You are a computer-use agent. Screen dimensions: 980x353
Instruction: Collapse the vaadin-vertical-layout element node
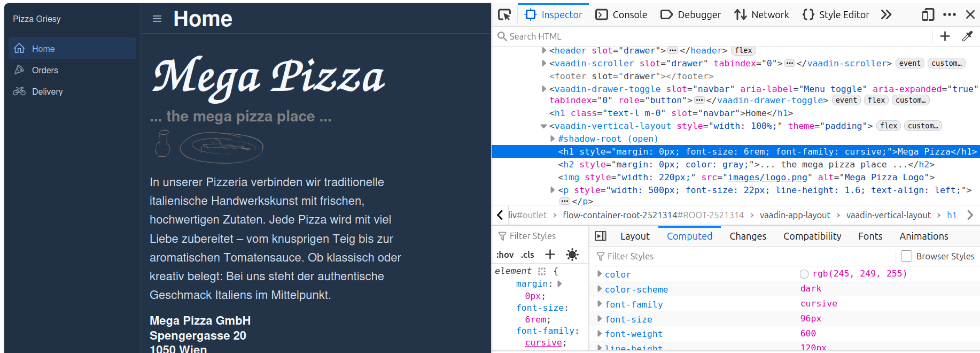(x=543, y=126)
